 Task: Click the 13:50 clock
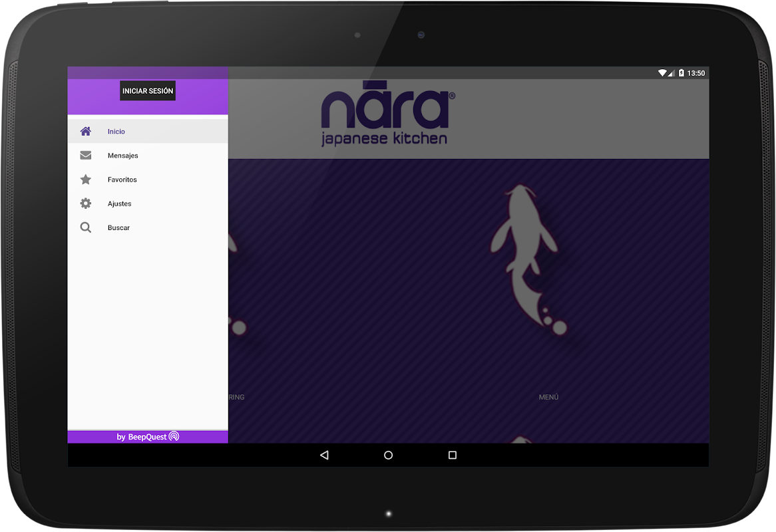click(696, 73)
